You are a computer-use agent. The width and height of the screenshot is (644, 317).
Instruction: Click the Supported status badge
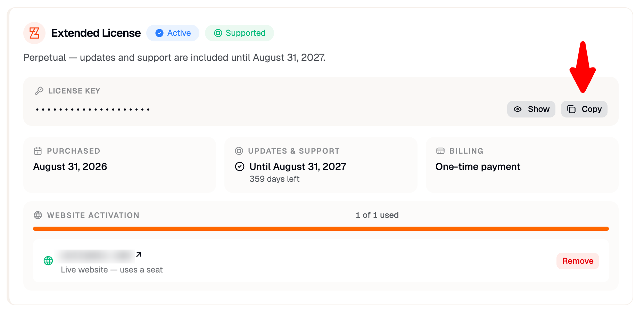pos(239,33)
